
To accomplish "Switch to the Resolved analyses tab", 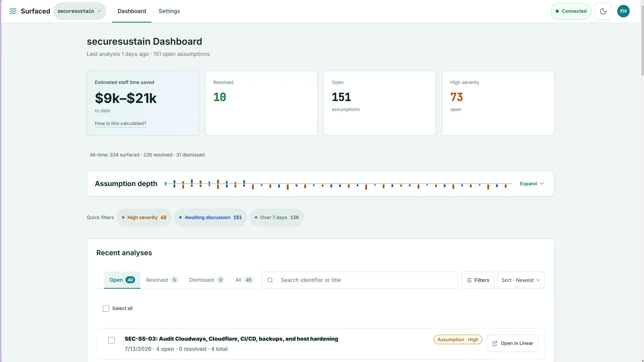I will click(162, 280).
